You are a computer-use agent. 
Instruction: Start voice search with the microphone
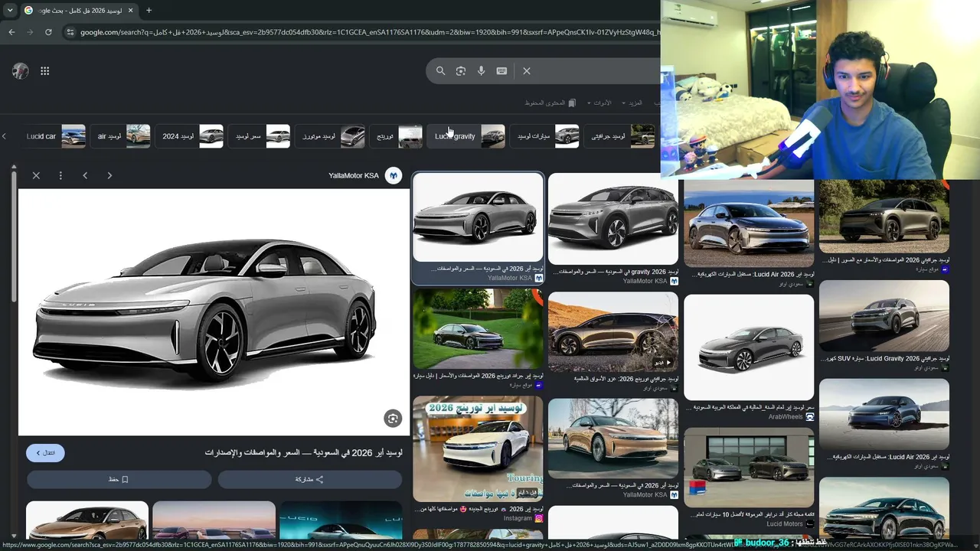coord(481,71)
